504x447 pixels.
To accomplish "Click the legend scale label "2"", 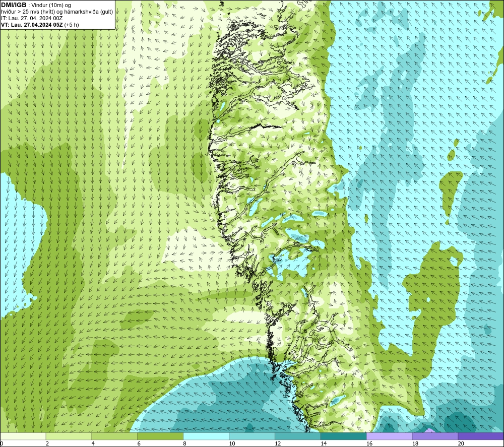I will tap(47, 444).
